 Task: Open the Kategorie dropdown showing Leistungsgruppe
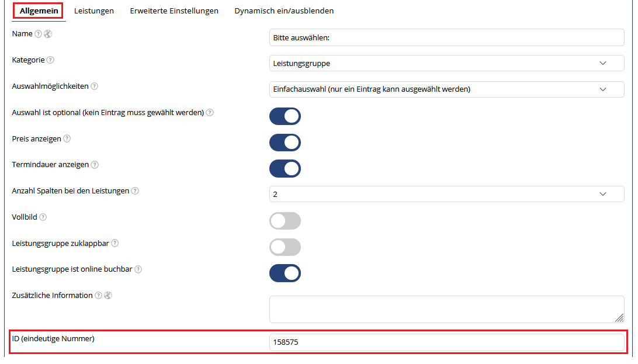coord(446,64)
